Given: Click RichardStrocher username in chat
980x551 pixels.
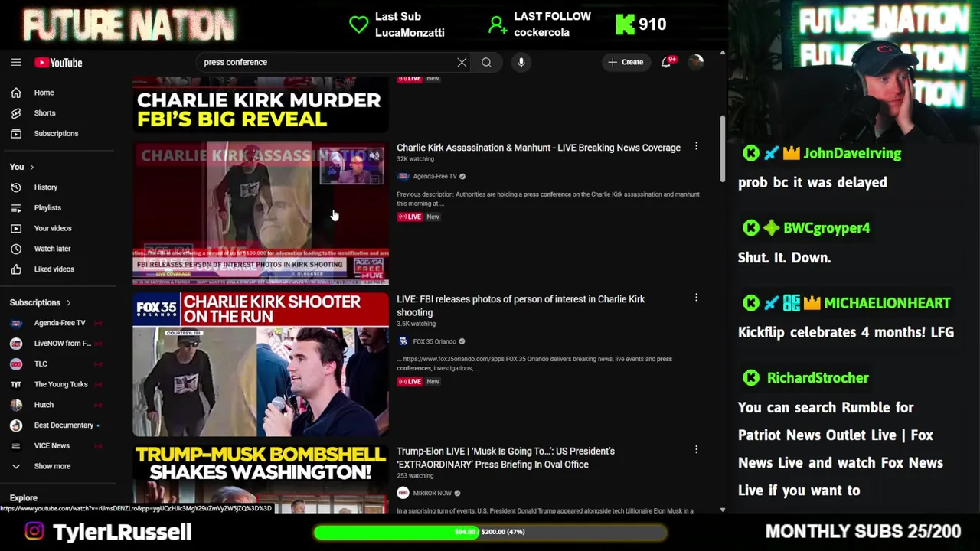Looking at the screenshot, I should click(818, 378).
